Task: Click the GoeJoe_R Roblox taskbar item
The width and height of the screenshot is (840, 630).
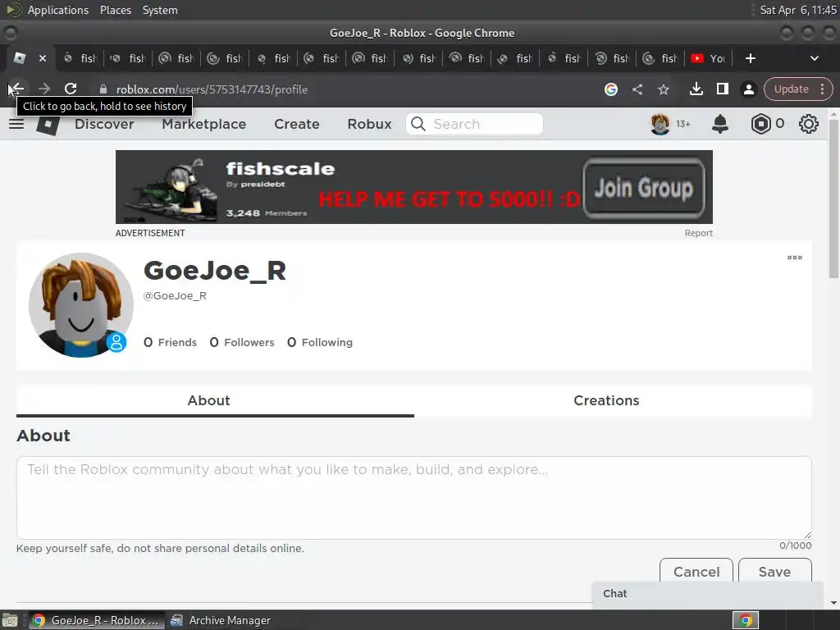Action: tap(97, 620)
